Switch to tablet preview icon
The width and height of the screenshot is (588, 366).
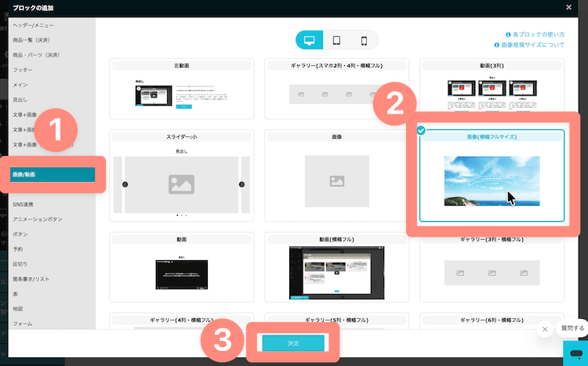(x=336, y=40)
